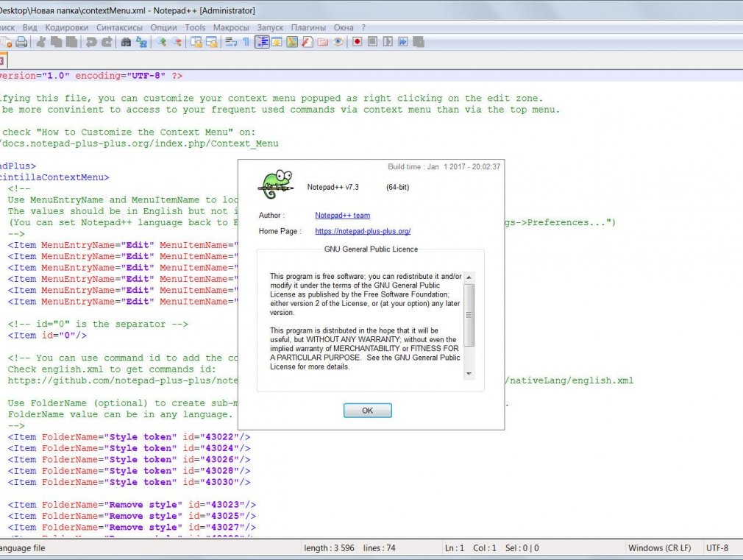
Task: Click the Save Recorded Macro icon
Action: tap(419, 42)
